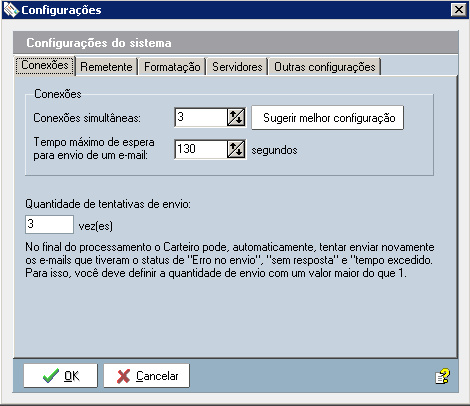Click the Tempo máximo de espera spinner arrows
Viewport: 470px width, 406px height.
tap(236, 149)
